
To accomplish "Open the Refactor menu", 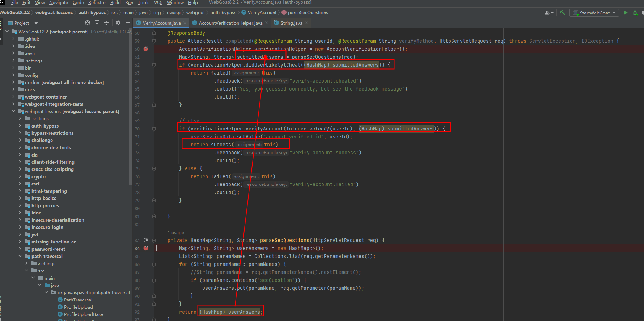I will 97,3.
